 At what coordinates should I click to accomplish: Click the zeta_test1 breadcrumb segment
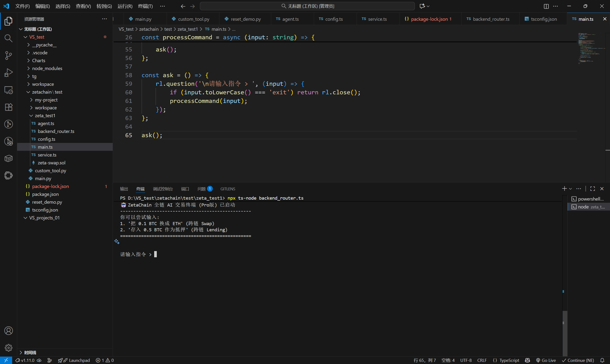click(188, 29)
